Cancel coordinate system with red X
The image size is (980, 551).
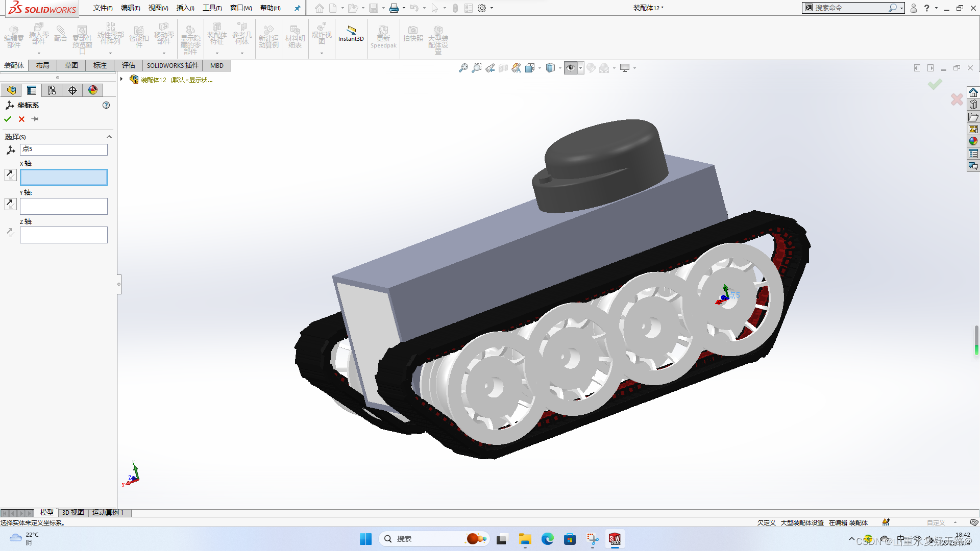21,119
